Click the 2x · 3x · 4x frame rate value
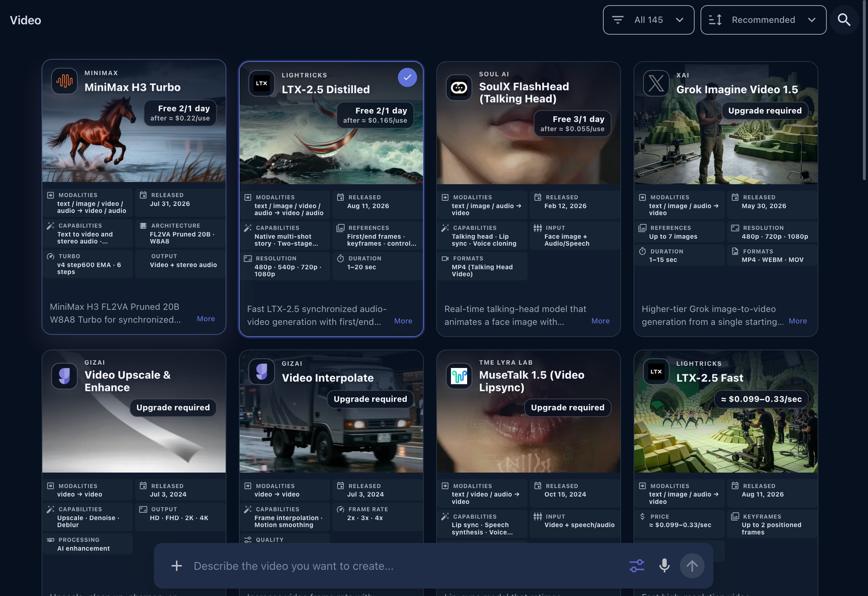868x596 pixels. pyautogui.click(x=365, y=518)
